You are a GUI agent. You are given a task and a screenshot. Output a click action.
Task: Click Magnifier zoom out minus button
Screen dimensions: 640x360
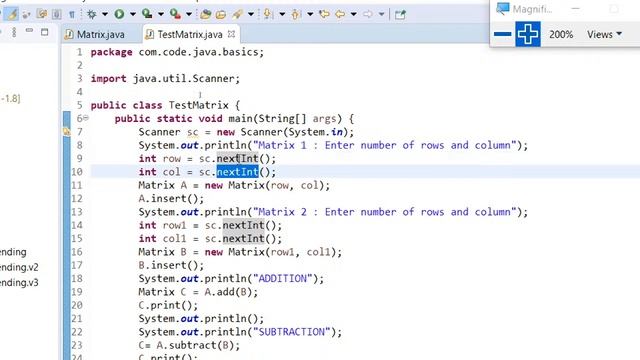(502, 34)
